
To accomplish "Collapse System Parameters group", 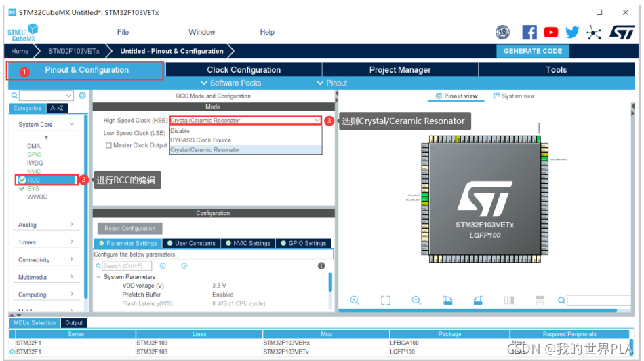I will tap(98, 277).
